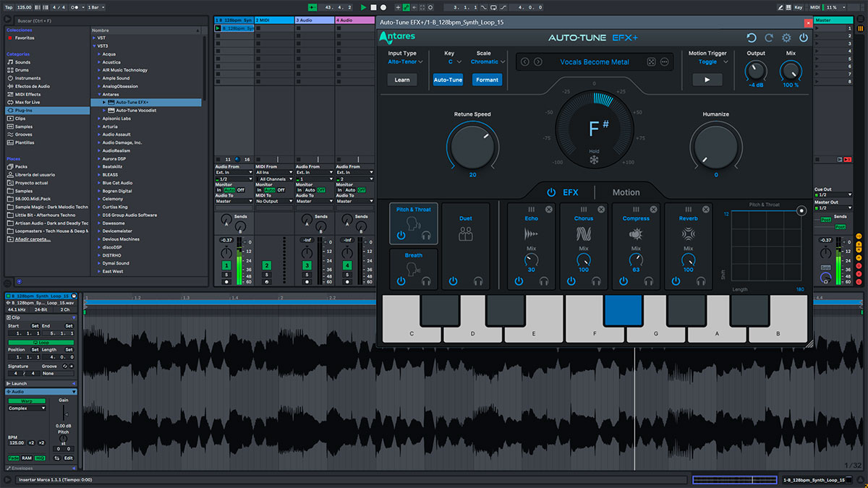Viewport: 868px width, 488px height.
Task: Click the Output gain knob
Action: [756, 71]
